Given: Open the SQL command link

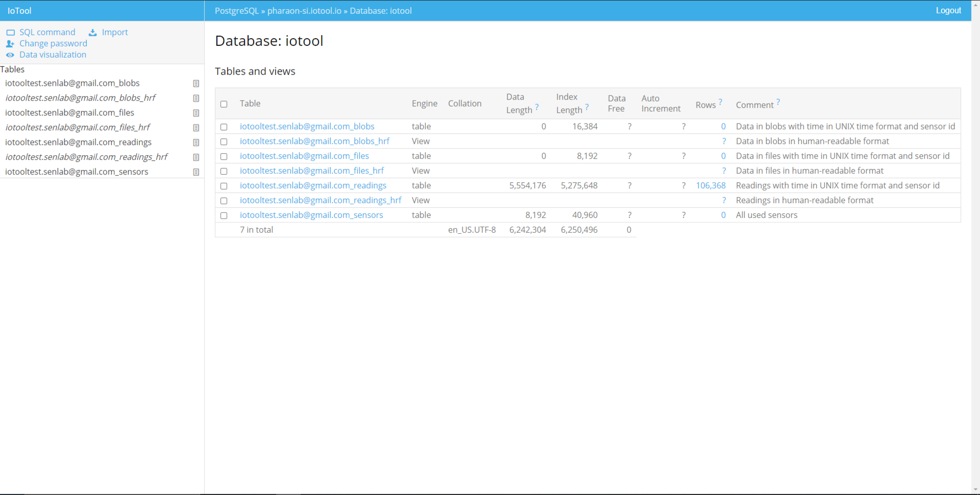Looking at the screenshot, I should coord(47,32).
